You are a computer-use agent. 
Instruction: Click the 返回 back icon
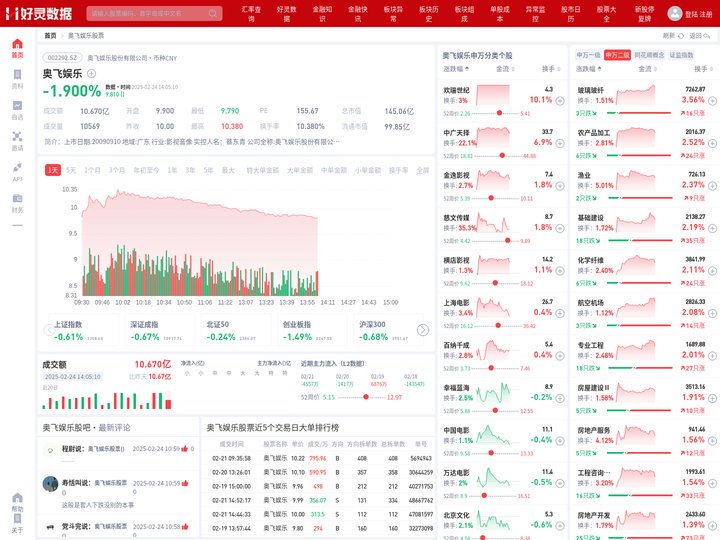pyautogui.click(x=707, y=36)
